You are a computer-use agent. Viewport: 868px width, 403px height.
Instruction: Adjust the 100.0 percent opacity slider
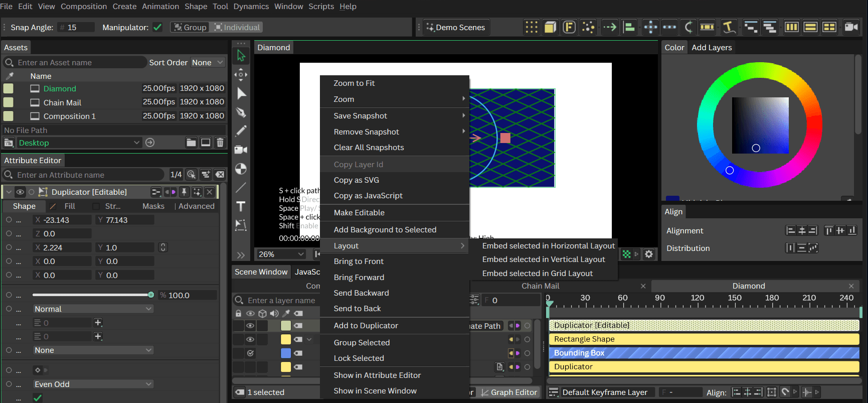(x=93, y=295)
